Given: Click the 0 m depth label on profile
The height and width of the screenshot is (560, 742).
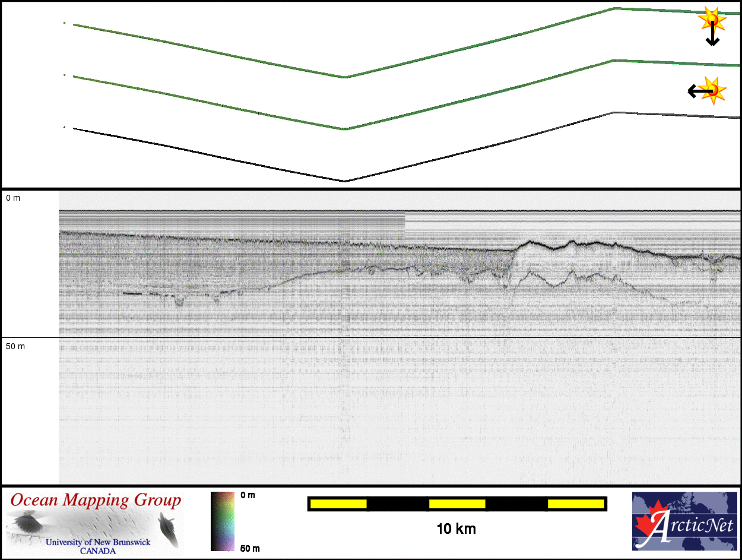Looking at the screenshot, I should pos(13,198).
